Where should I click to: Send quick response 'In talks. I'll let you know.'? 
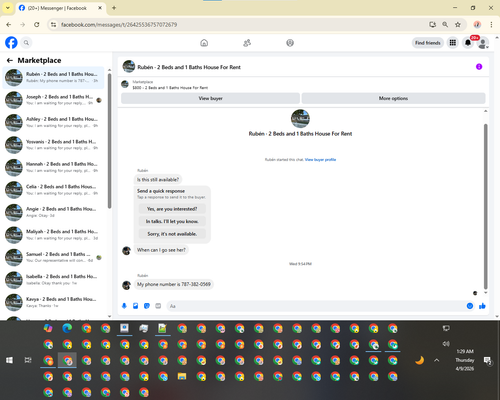click(x=172, y=221)
